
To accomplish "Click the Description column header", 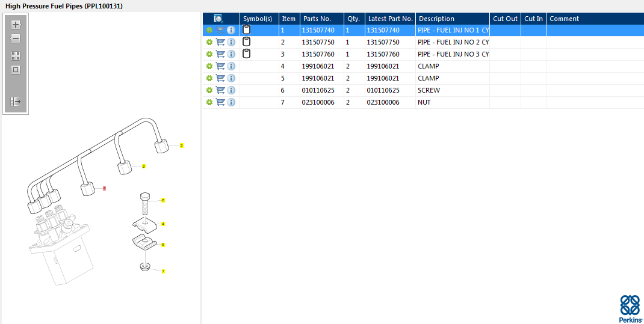I will [x=436, y=19].
